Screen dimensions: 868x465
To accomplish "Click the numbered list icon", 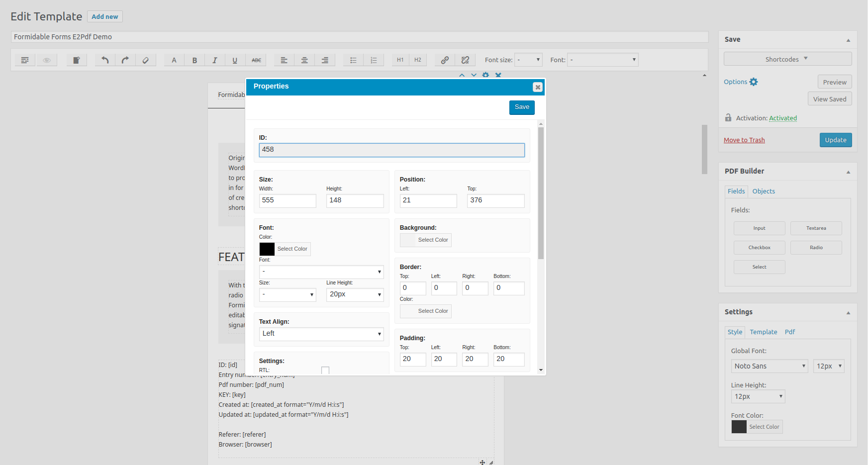I will [x=374, y=60].
